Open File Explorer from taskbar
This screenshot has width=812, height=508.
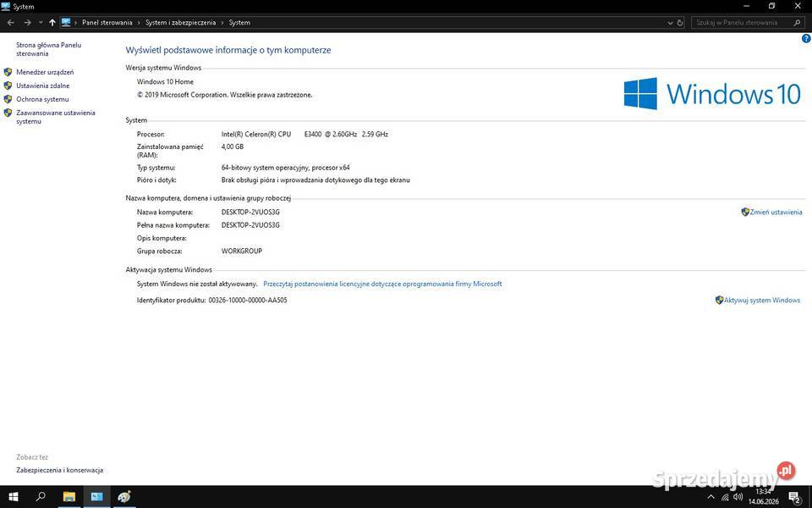tap(69, 497)
